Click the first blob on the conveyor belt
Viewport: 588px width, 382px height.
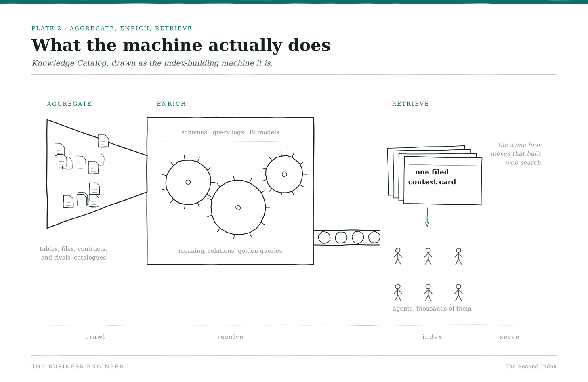[324, 237]
